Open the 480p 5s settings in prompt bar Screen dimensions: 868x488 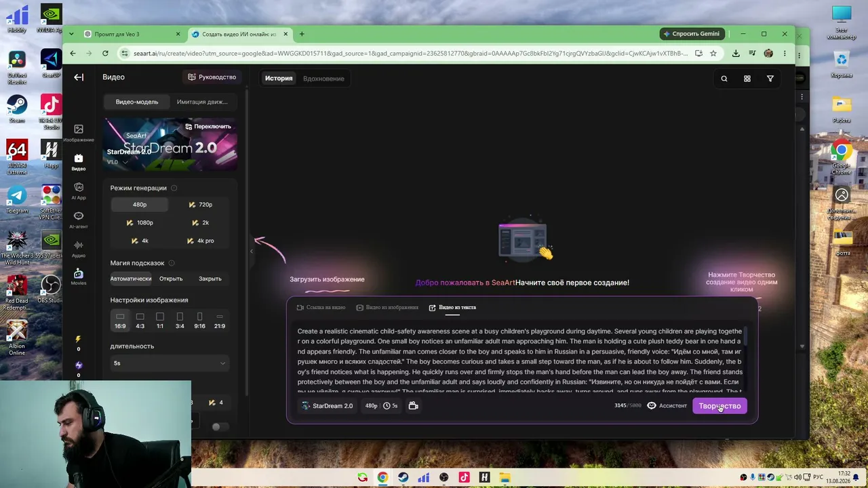click(381, 406)
